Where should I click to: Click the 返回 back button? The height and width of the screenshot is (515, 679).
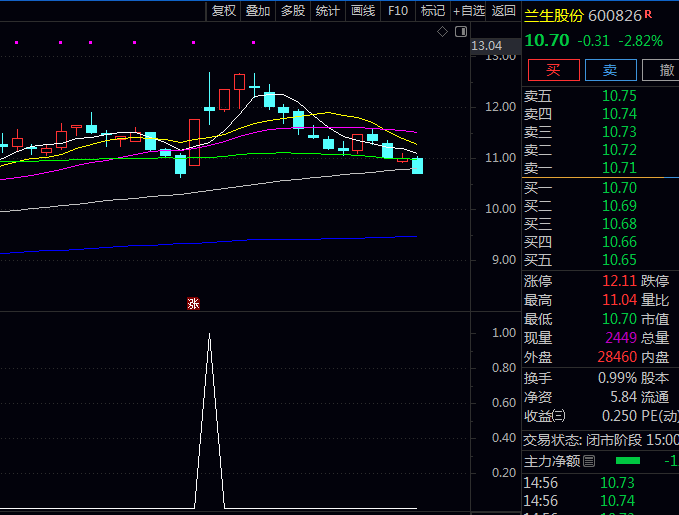point(503,11)
